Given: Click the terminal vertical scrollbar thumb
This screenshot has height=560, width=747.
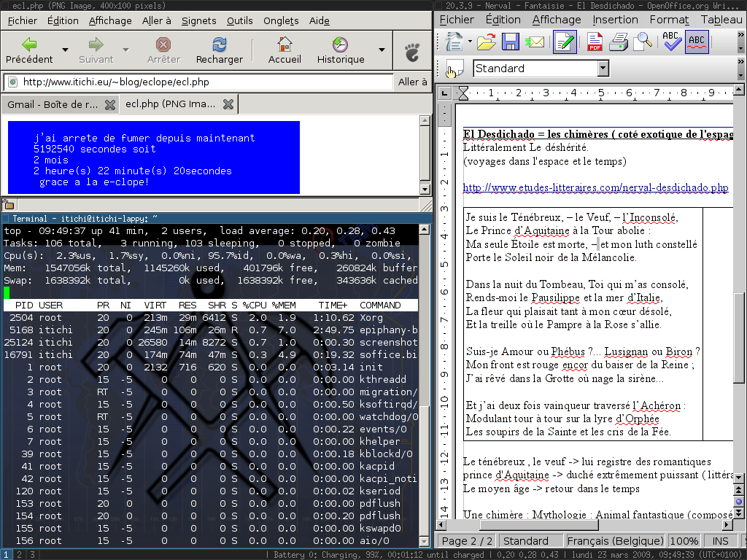Looking at the screenshot, I should 424,469.
